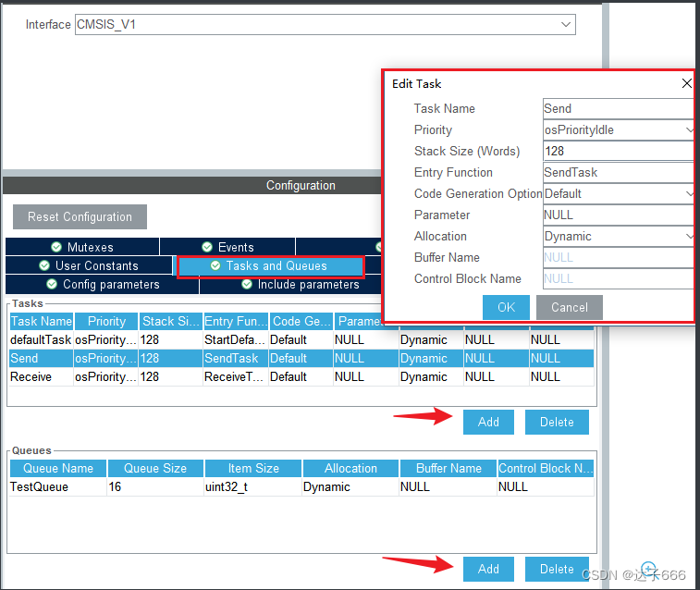Switch to the Events tab
The height and width of the screenshot is (590, 700).
[227, 247]
